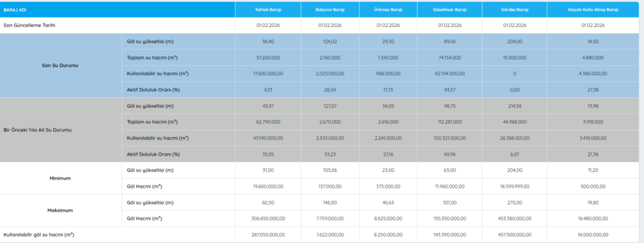Screen dimensions: 644x243
Task: Select the 01.02.2026 date under Gördes Barajı
Action: [x=514, y=25]
